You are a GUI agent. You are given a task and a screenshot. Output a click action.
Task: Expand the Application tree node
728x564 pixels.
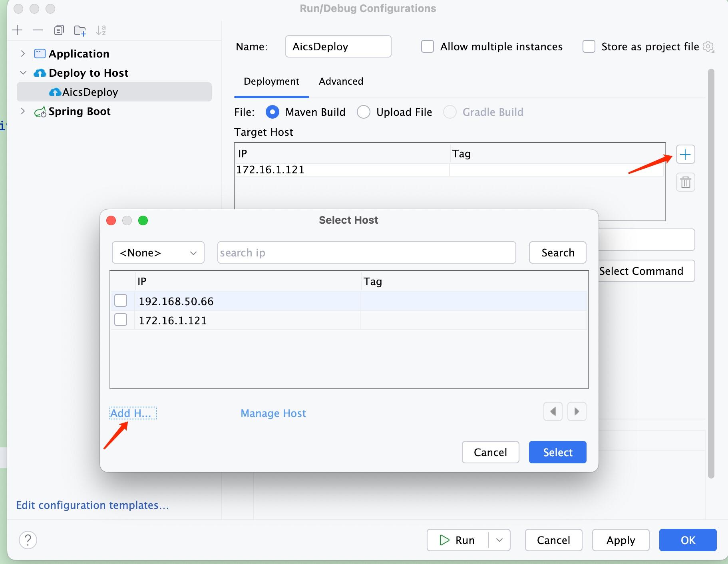23,54
